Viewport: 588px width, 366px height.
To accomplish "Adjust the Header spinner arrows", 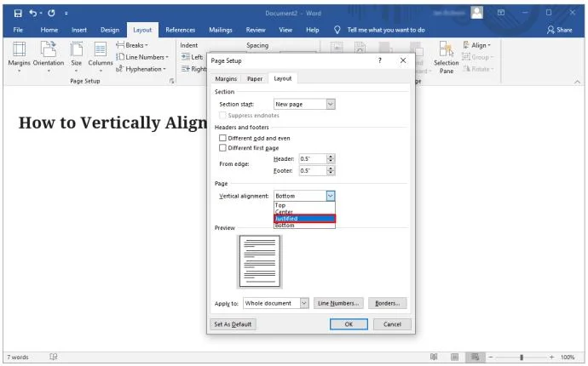I will tap(331, 158).
